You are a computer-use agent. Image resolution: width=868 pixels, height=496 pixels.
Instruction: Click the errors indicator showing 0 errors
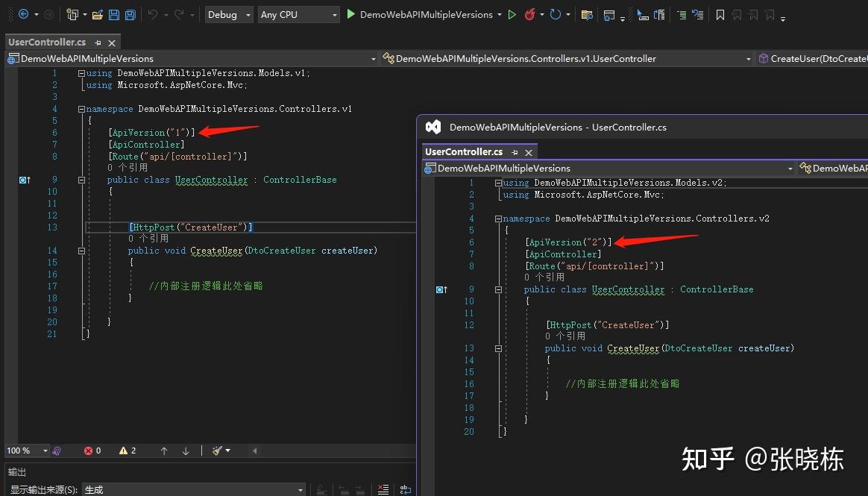(89, 451)
